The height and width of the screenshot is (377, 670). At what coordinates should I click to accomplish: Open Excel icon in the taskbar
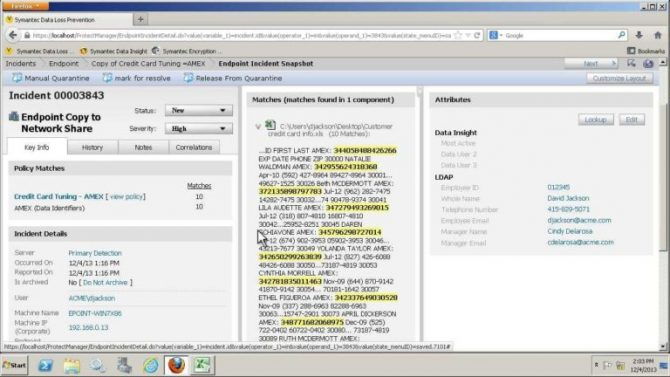pyautogui.click(x=203, y=365)
